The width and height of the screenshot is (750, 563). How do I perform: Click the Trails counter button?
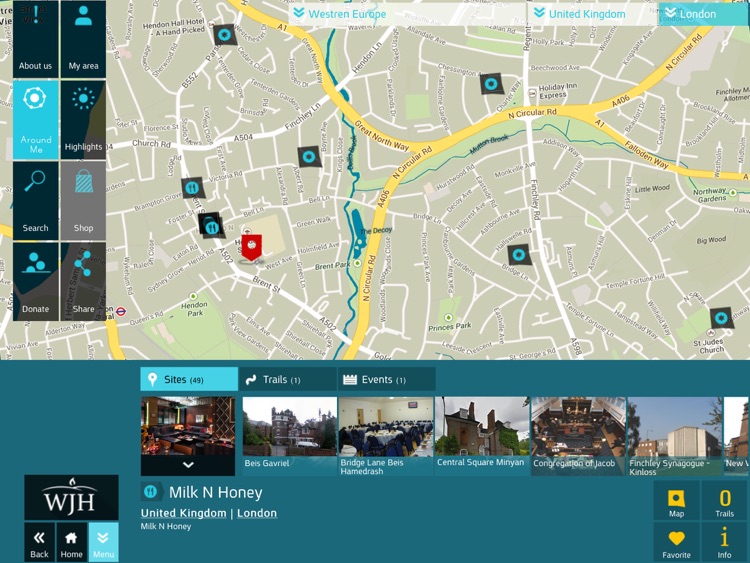tap(725, 501)
